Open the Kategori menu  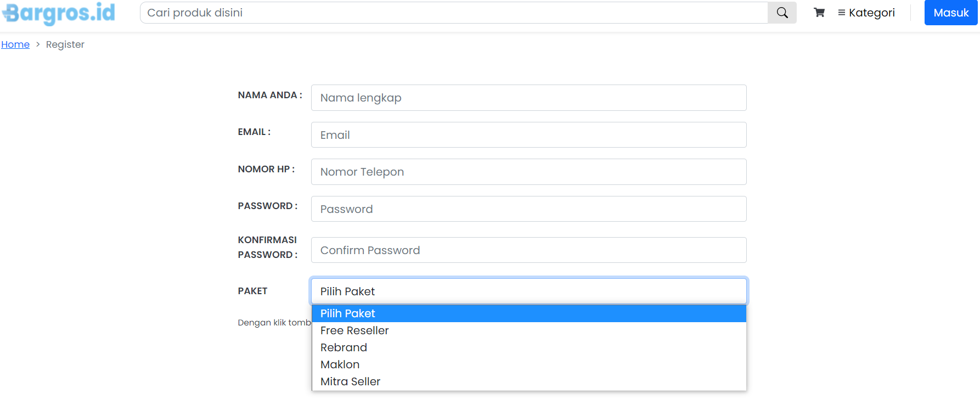866,13
